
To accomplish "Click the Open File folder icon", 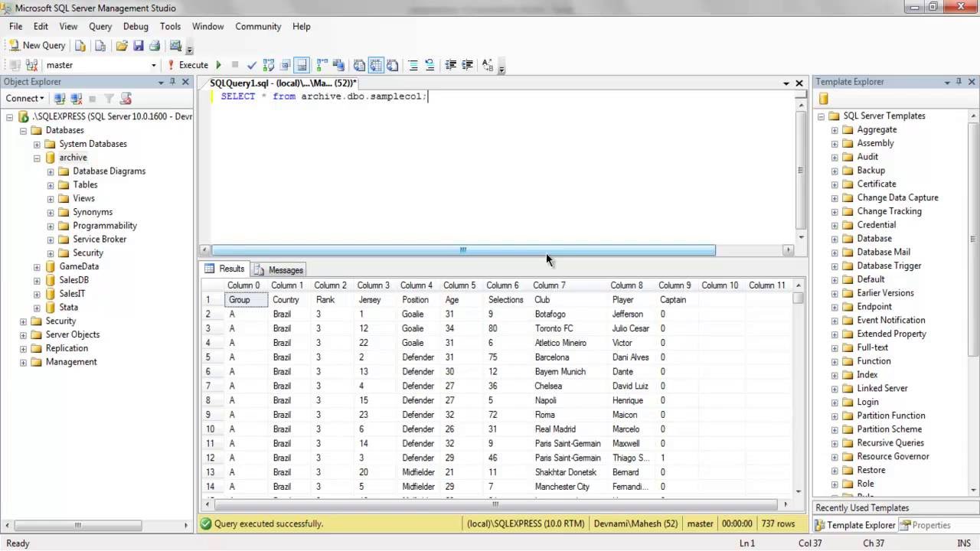I will click(122, 46).
